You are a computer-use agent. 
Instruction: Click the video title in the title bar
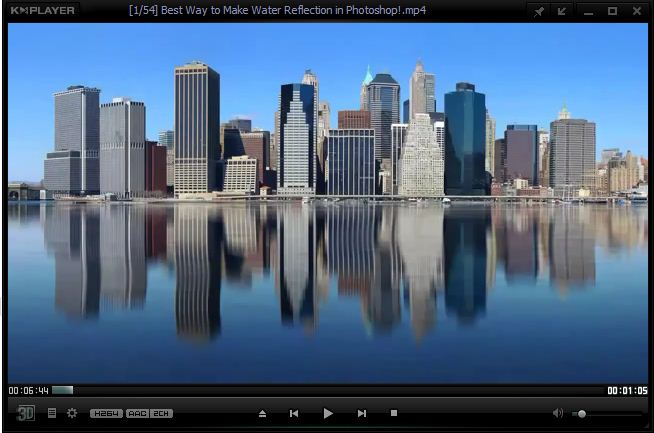coord(277,10)
